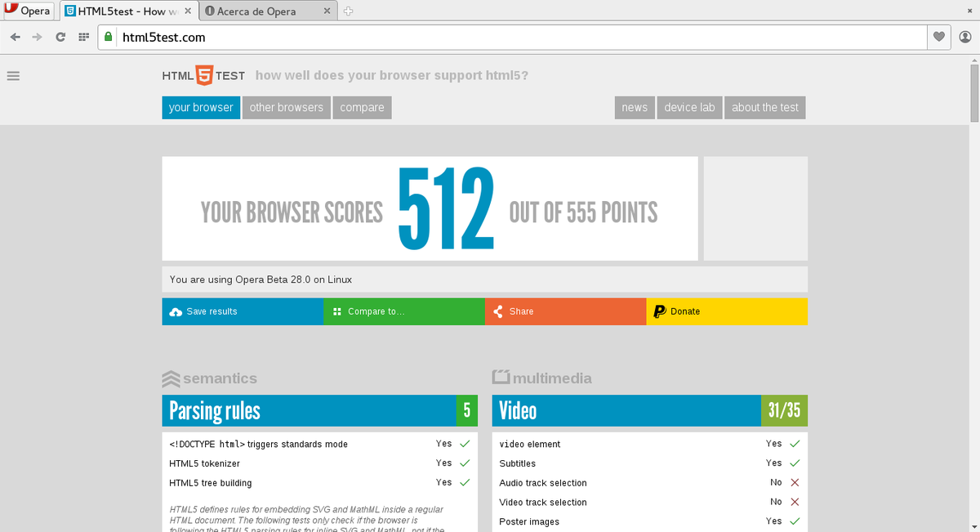Select 'Audio track selection' row

pyautogui.click(x=650, y=483)
